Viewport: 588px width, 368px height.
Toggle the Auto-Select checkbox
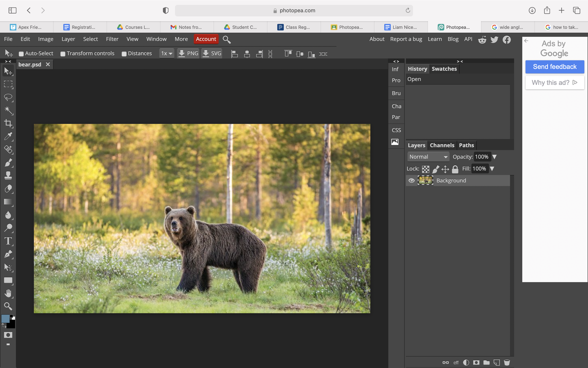21,53
